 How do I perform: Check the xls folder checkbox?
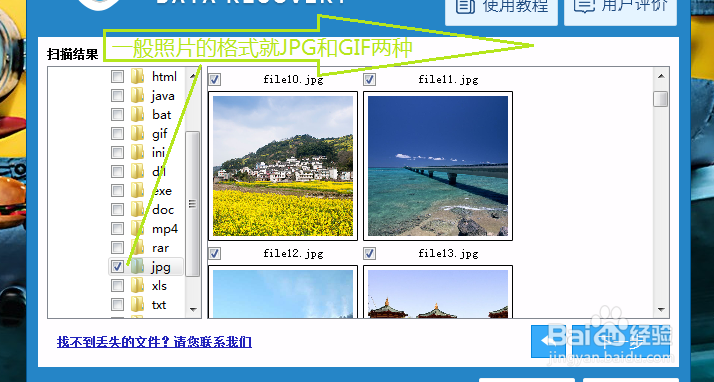117,285
